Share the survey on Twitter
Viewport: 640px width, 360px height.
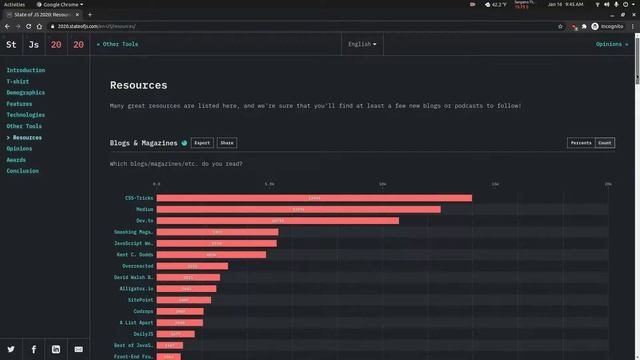click(x=11, y=349)
